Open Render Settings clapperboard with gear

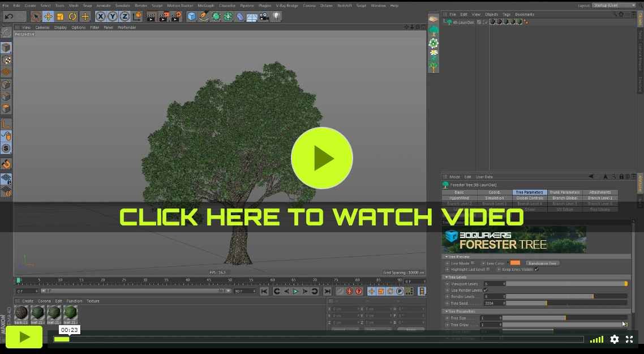(x=176, y=16)
